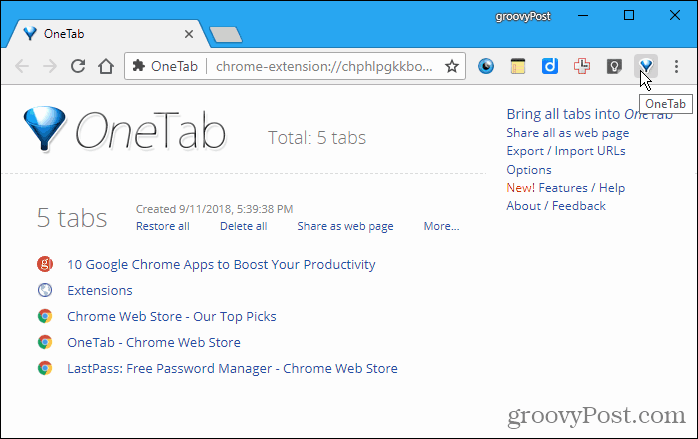Viewport: 698px width, 439px height.
Task: Click the address bar URL field
Action: pos(324,66)
